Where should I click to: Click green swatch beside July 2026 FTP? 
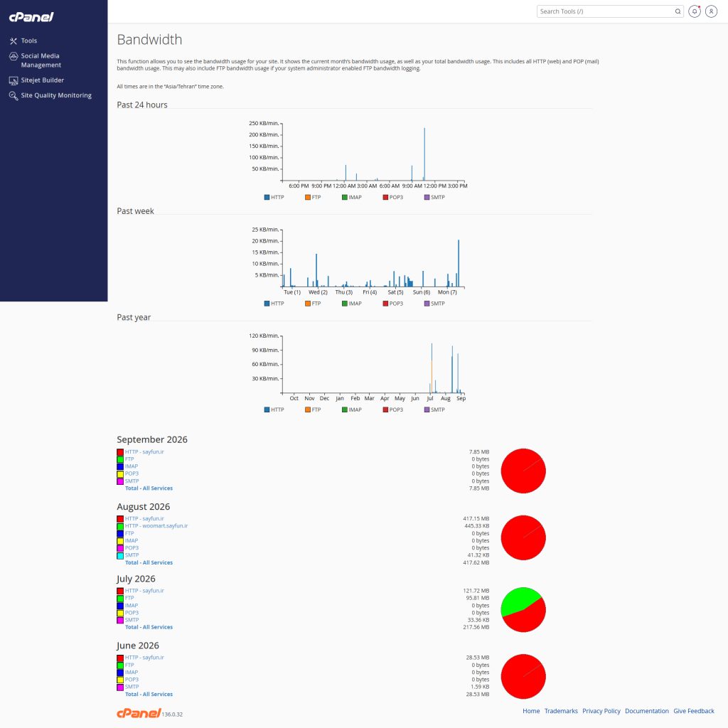120,599
